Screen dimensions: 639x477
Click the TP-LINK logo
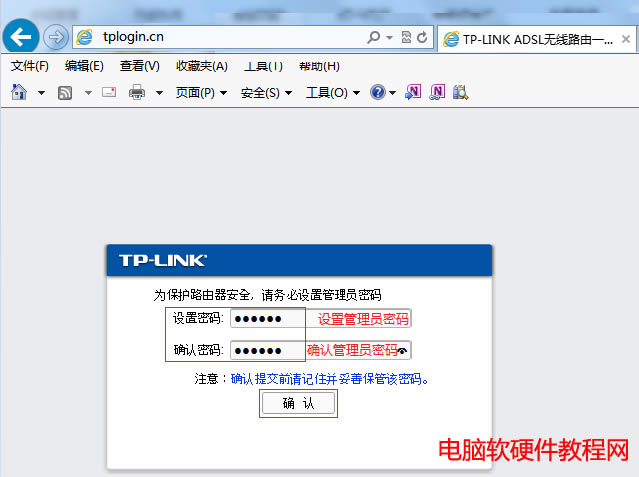coord(163,261)
